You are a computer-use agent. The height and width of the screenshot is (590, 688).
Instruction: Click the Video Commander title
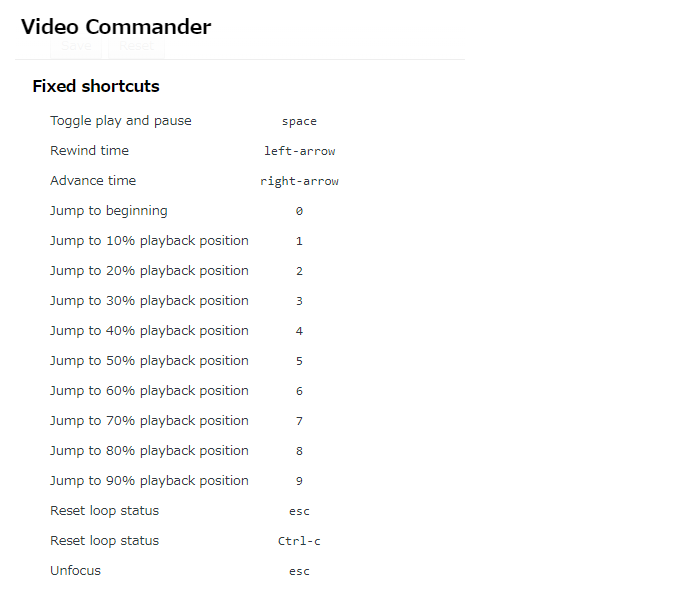[x=116, y=27]
